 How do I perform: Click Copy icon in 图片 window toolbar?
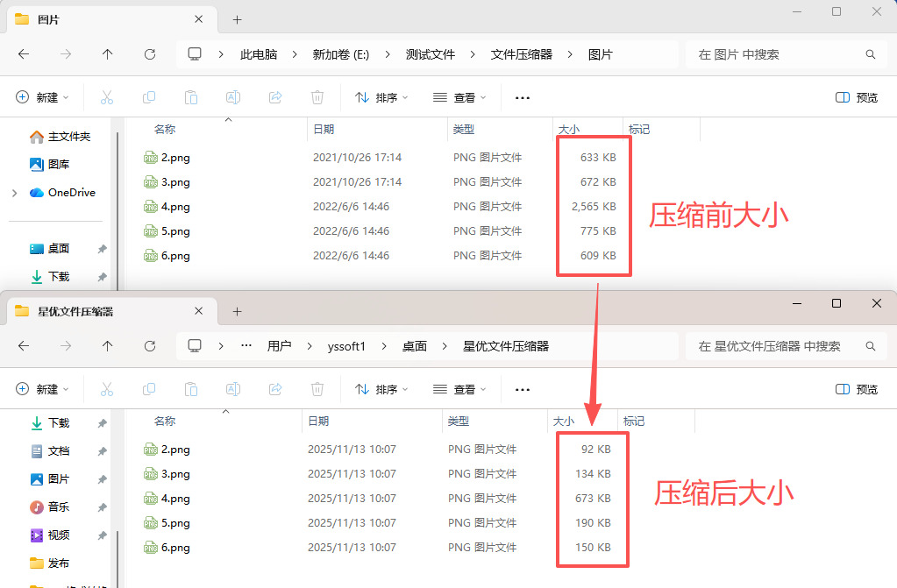click(x=149, y=97)
